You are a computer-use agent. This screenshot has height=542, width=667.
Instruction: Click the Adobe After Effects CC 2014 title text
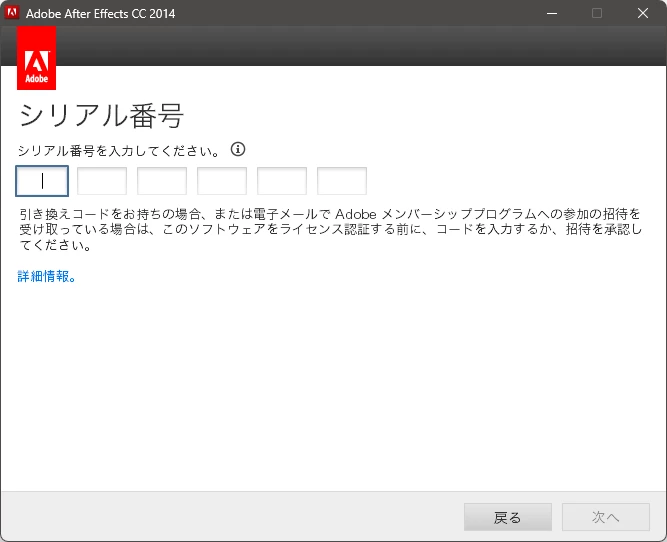pos(100,14)
